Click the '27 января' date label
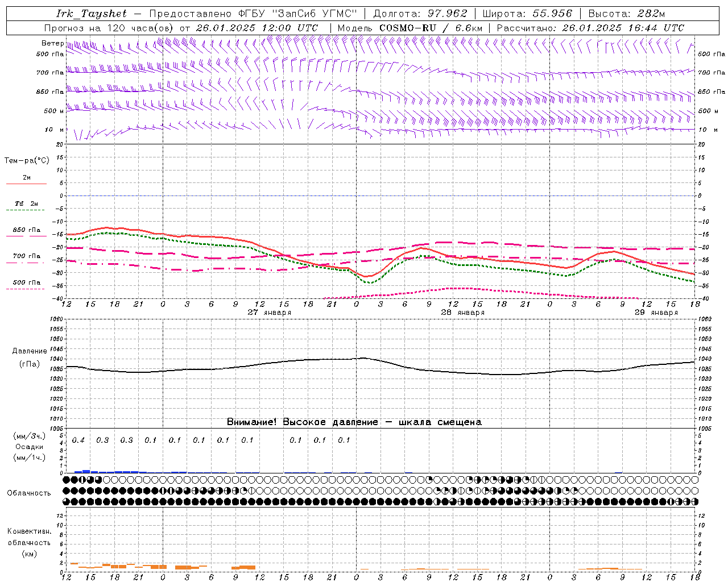The width and height of the screenshot is (728, 582). tap(270, 313)
